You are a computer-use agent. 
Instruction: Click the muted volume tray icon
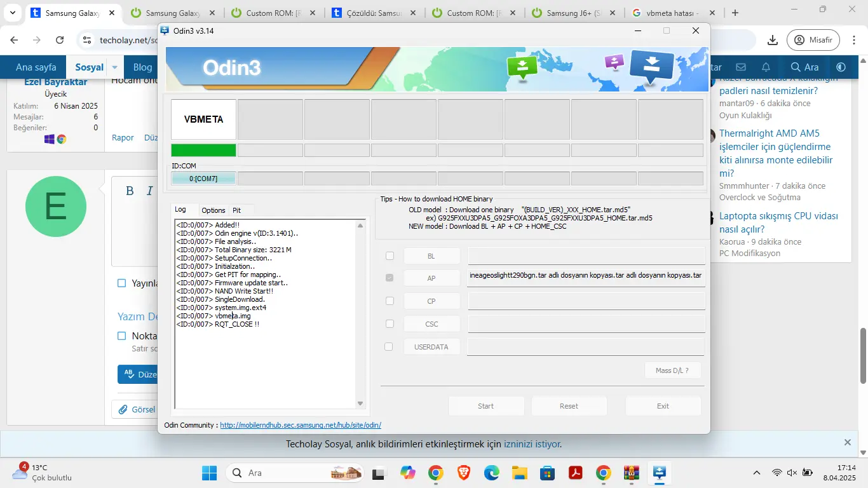792,473
